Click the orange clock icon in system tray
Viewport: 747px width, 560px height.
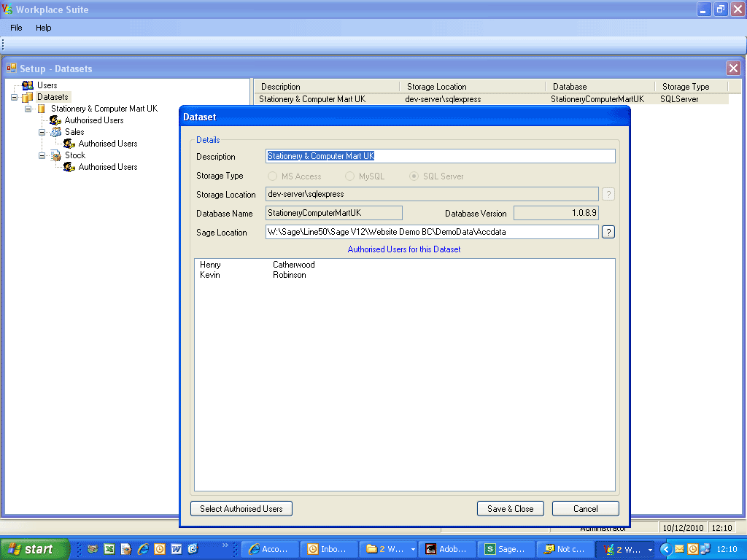tap(693, 549)
